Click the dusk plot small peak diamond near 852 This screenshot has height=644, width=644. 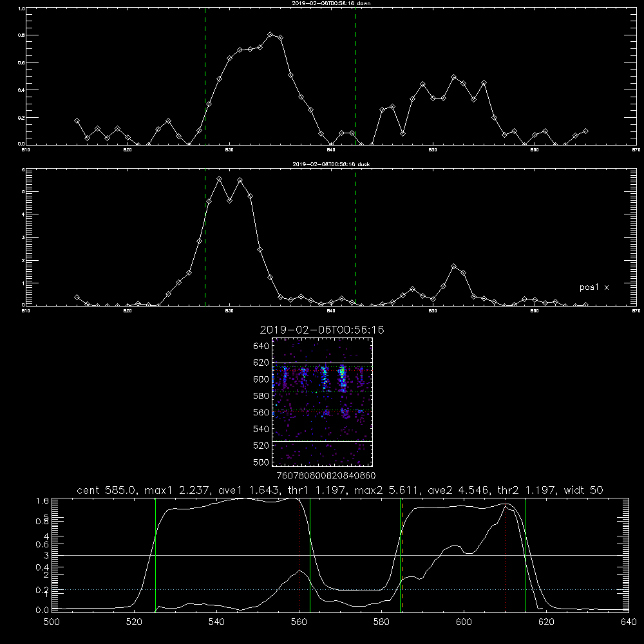(453, 266)
